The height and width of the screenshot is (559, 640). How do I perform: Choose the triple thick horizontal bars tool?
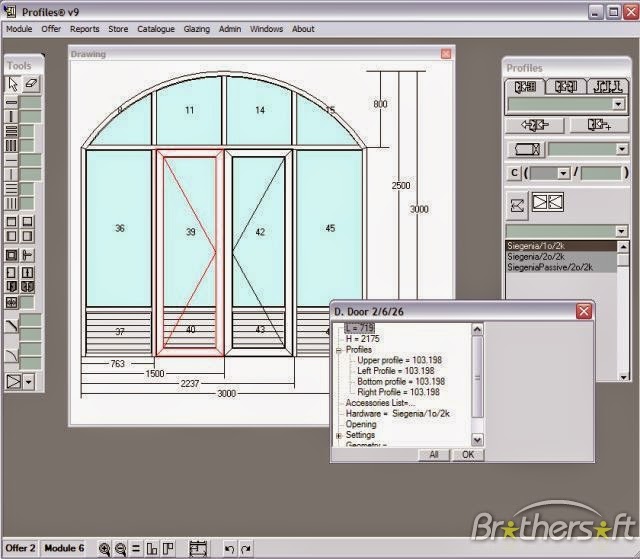tap(11, 131)
